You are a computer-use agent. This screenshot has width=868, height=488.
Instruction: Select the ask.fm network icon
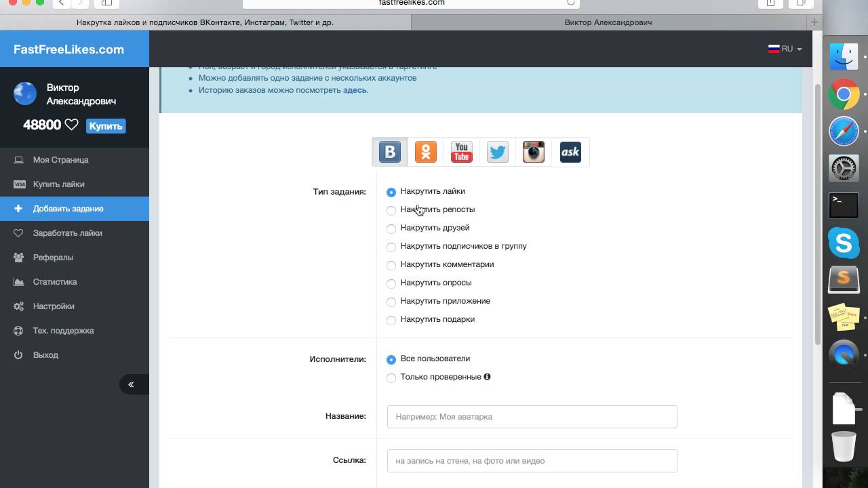click(570, 152)
